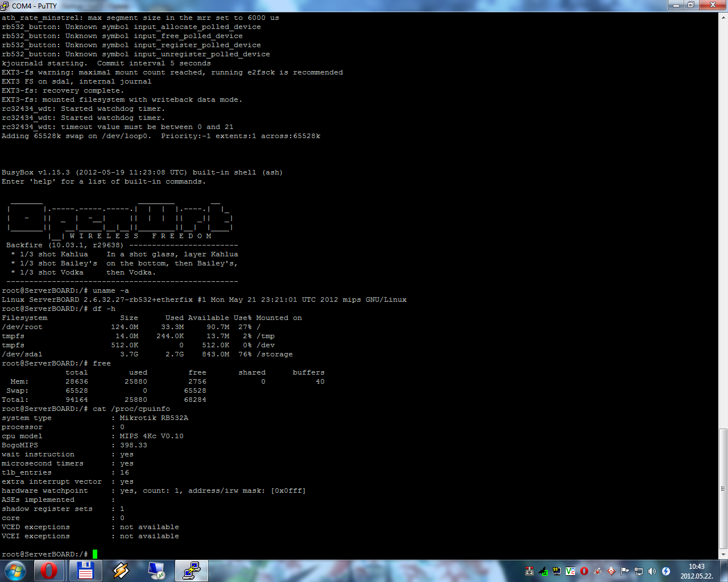Open the Action Center flag icon
Viewport: 728px width, 582px height.
click(624, 571)
